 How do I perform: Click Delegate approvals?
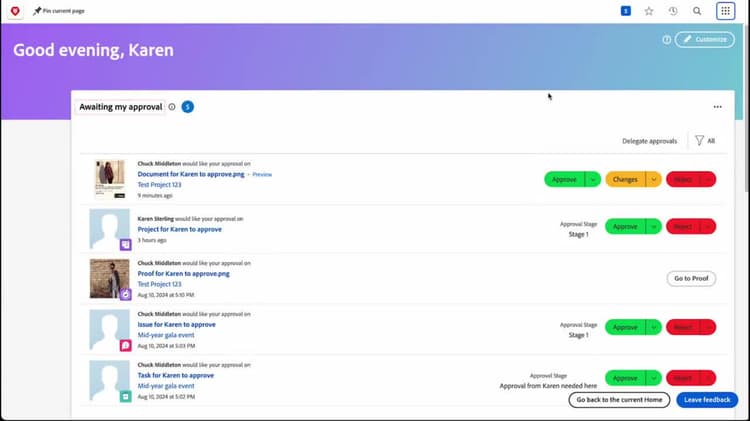pyautogui.click(x=649, y=141)
